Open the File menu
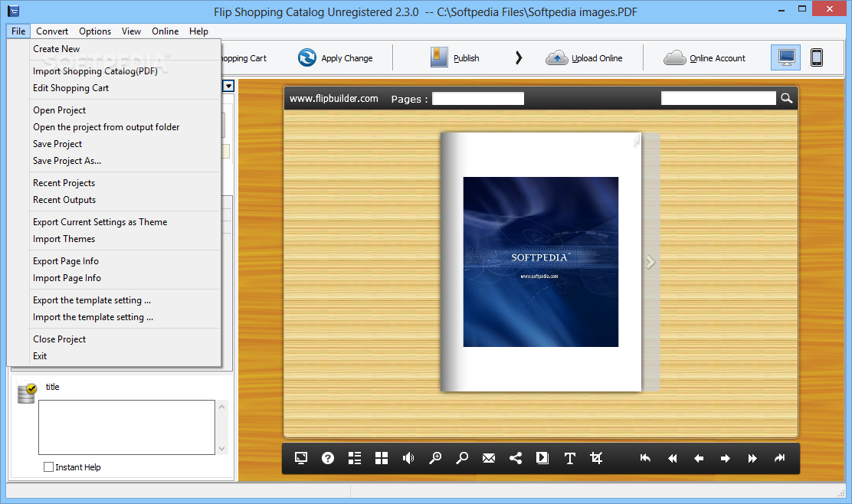852x504 pixels. coord(18,31)
